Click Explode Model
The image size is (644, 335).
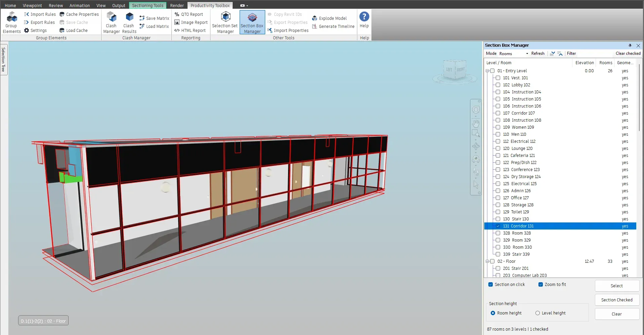pos(329,18)
